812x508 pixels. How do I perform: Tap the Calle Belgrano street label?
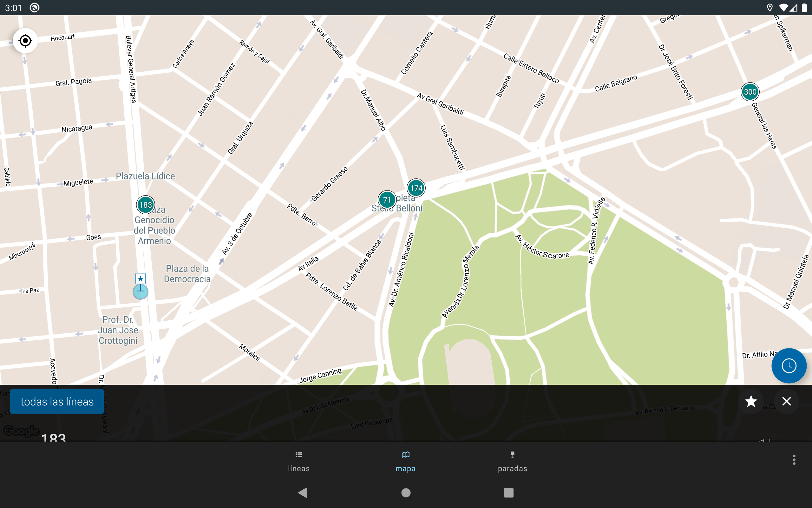click(616, 83)
